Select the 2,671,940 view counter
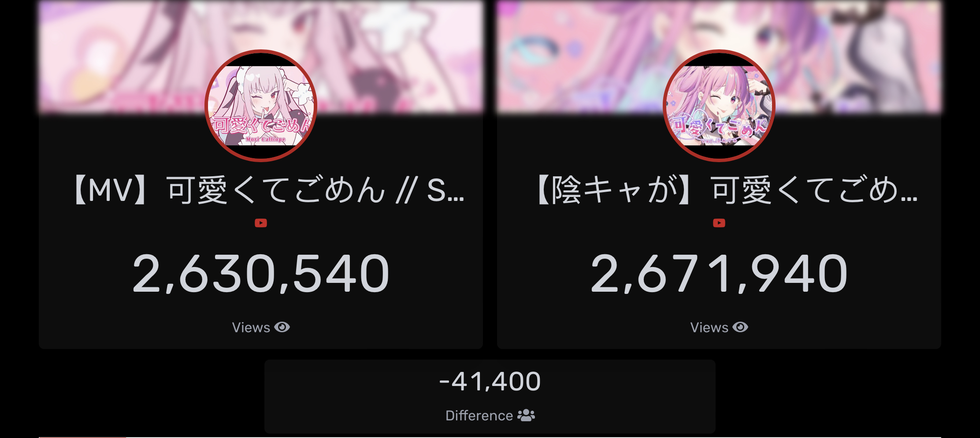The image size is (980, 438). 719,274
